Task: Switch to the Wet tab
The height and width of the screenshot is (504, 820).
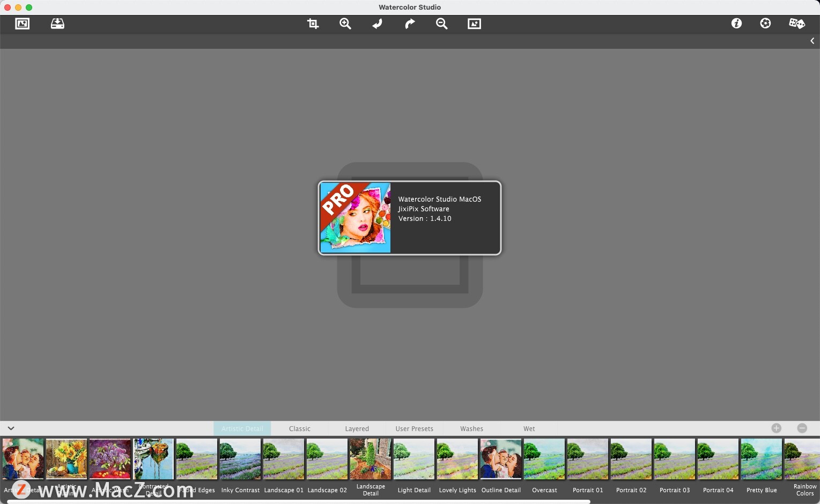Action: click(529, 428)
